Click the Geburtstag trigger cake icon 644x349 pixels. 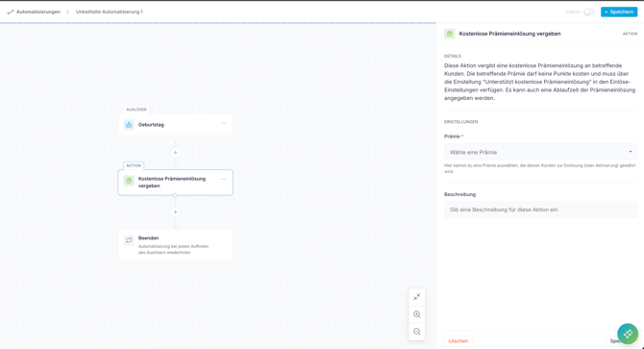point(129,124)
